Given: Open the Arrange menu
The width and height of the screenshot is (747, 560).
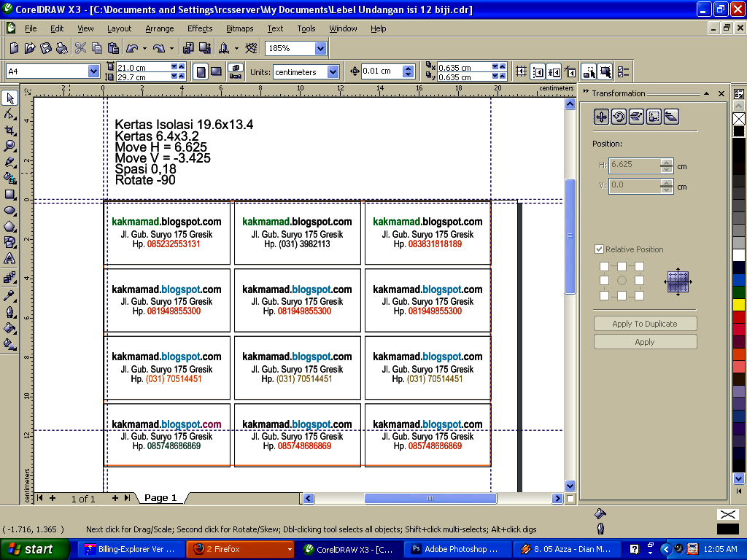Looking at the screenshot, I should coord(160,28).
